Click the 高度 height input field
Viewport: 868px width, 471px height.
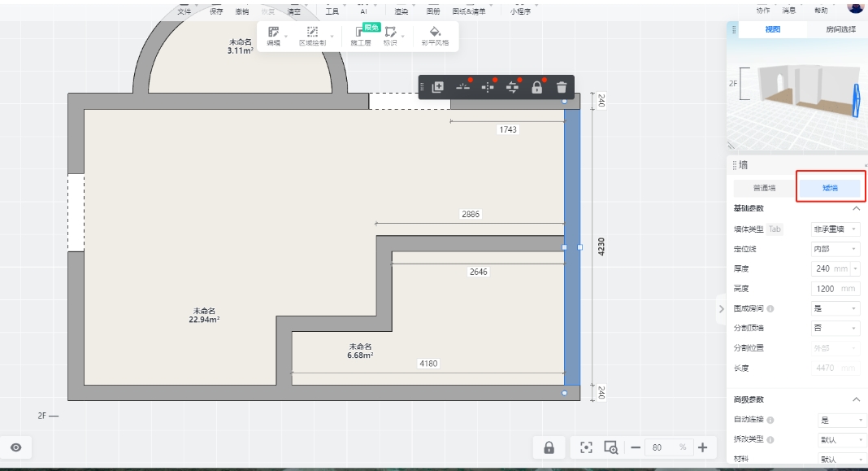pos(829,289)
